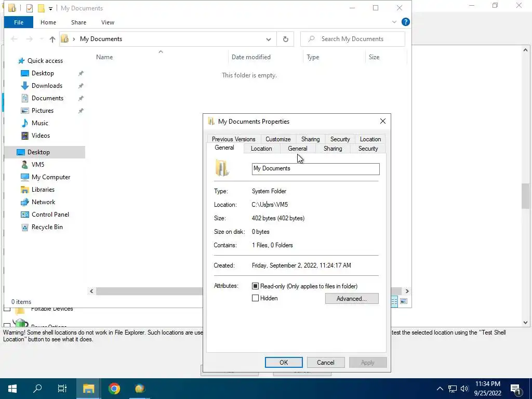Unpin Pictures using its pin icon
The width and height of the screenshot is (532, 399).
tap(81, 111)
